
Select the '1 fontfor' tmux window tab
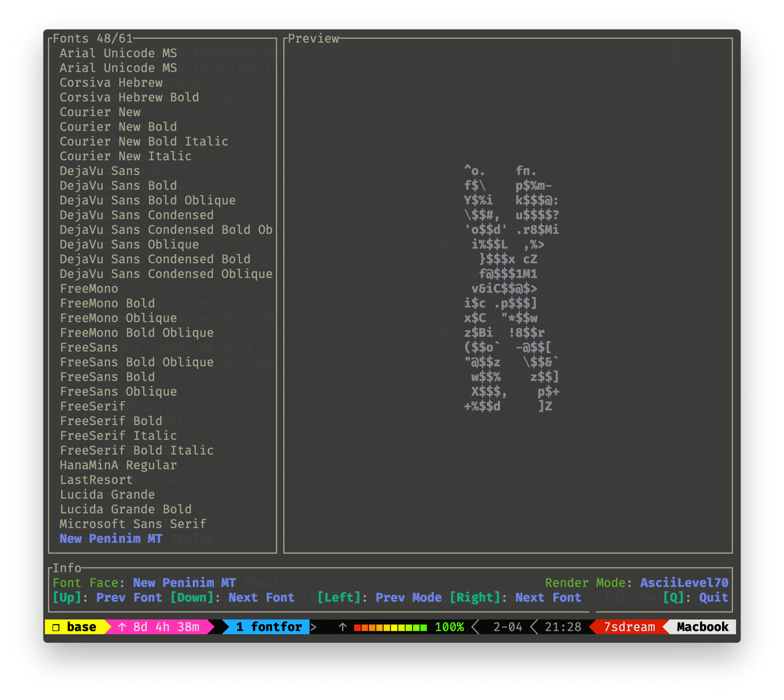pos(269,627)
